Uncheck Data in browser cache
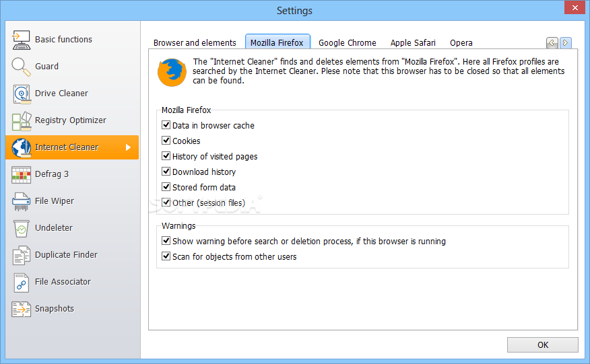590x364 pixels. 166,125
